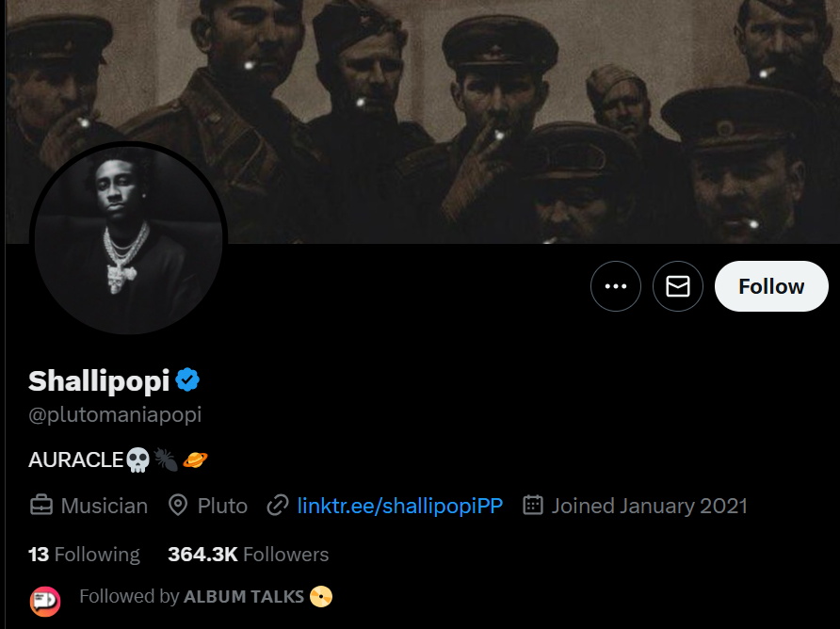Click the location pin icon
Image resolution: width=840 pixels, height=629 pixels.
point(178,506)
